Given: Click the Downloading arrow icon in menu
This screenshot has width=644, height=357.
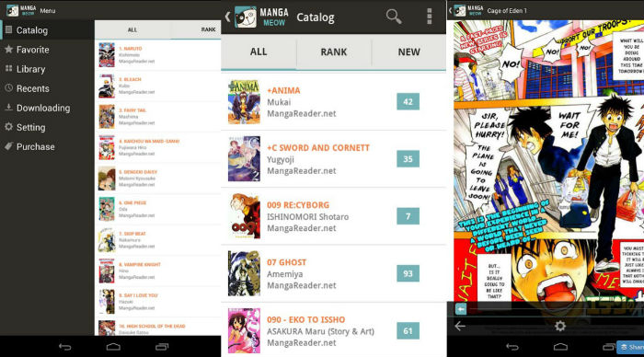Looking at the screenshot, I should (x=8, y=108).
